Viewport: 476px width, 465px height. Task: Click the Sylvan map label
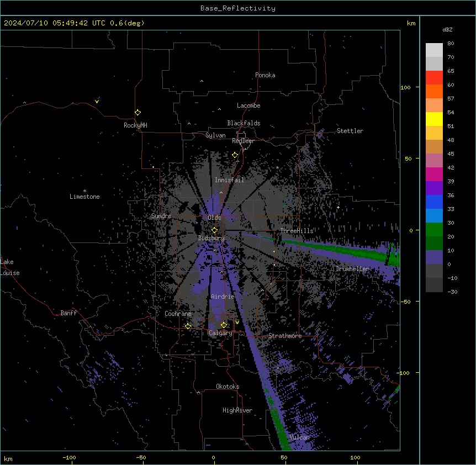click(215, 135)
